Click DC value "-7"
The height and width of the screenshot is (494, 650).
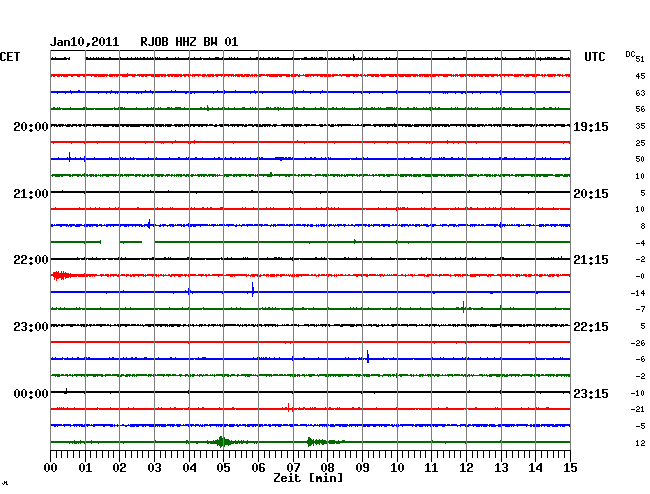click(640, 309)
